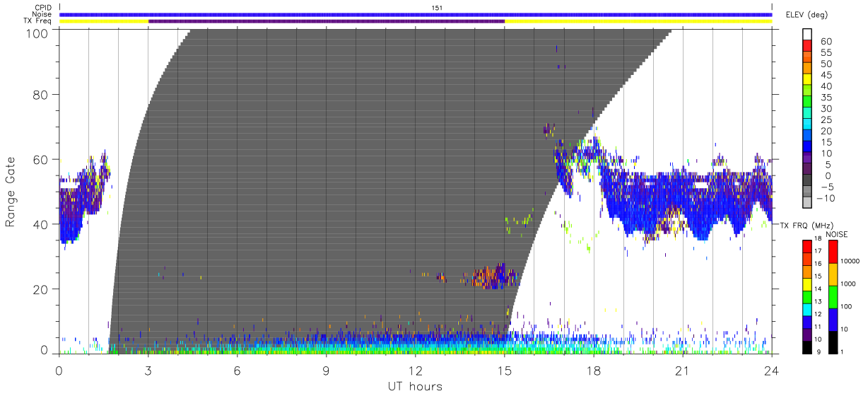Click the green 100–1000 NOISE colorbar segment

coord(832,296)
